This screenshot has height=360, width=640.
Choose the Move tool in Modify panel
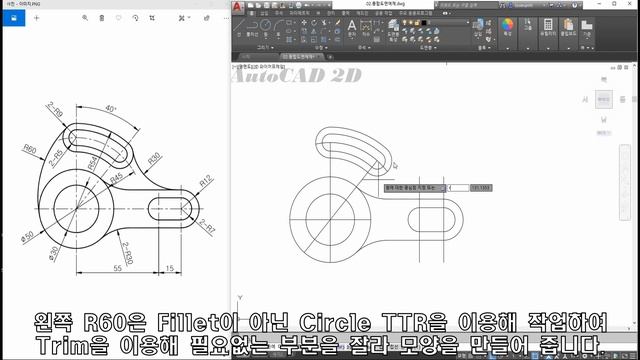click(304, 22)
